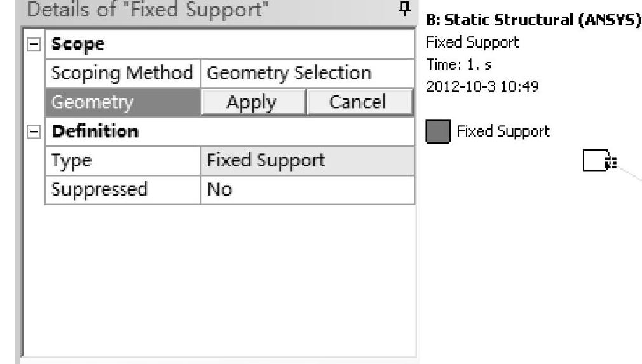Click the Scoping Method property label
Screen dimensions: 642x364
point(122,73)
